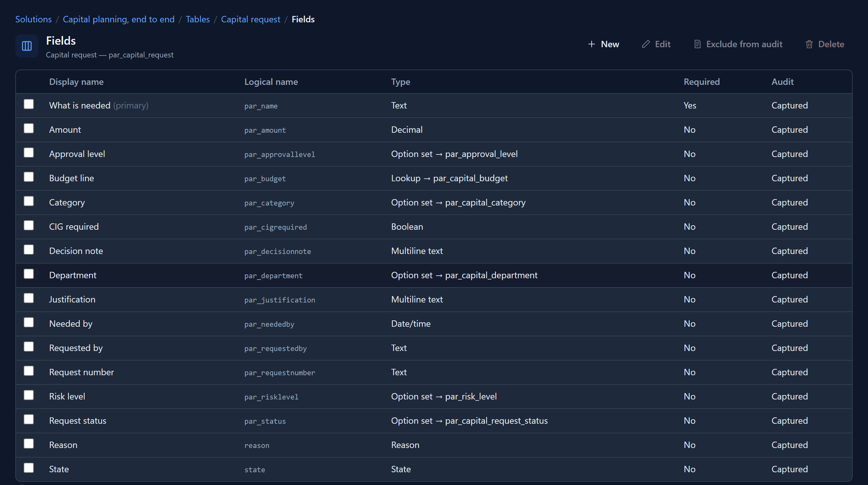Click the Logical name column header
Viewport: 868px width, 485px height.
point(271,82)
